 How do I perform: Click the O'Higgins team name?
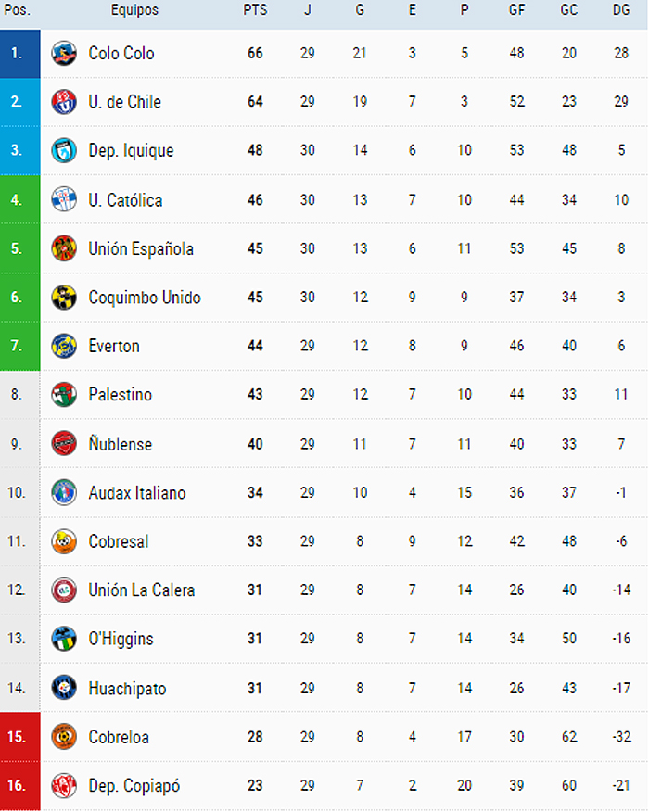(121, 639)
